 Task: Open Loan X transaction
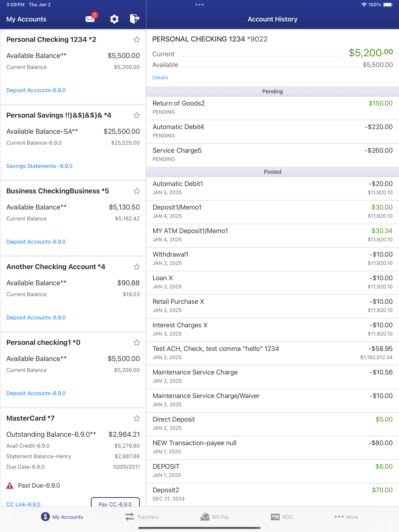(x=272, y=283)
